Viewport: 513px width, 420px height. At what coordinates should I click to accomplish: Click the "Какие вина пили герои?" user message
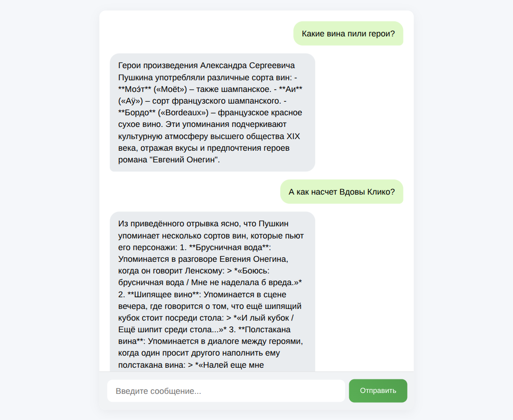[348, 34]
